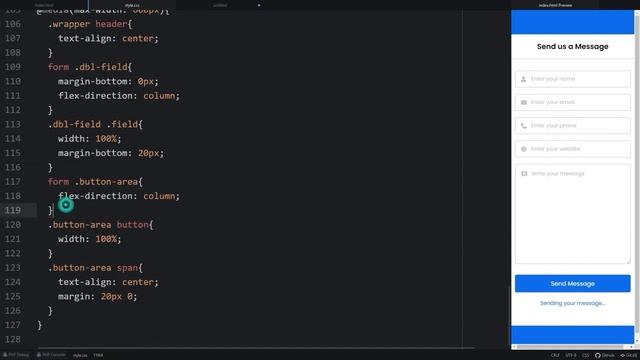Click 'text-align: center;' on line 107
The image size is (640, 360).
tap(108, 38)
